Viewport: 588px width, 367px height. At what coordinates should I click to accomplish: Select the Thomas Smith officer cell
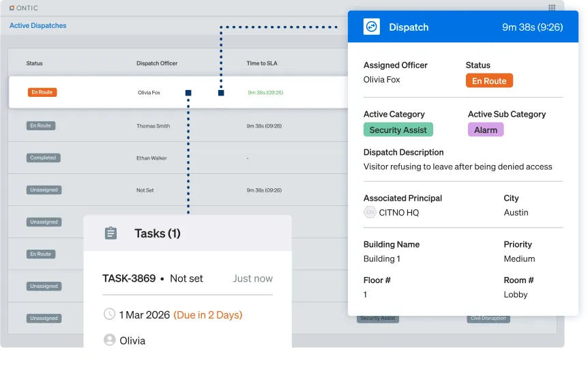point(153,126)
